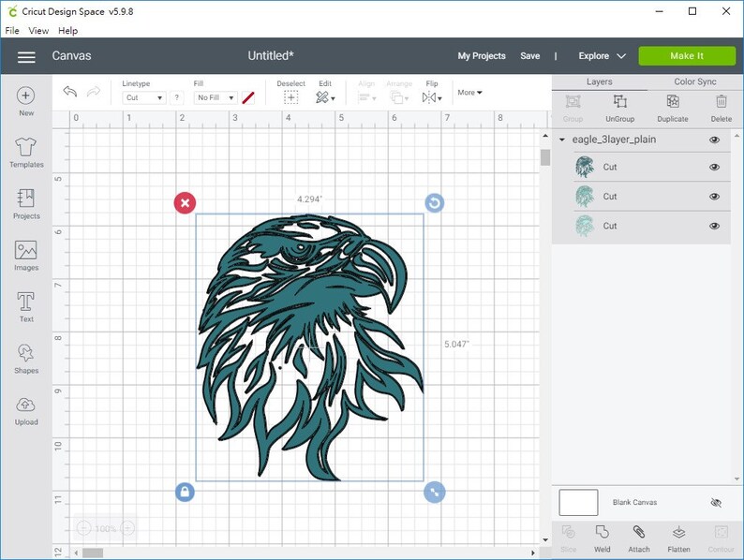Viewport: 744px width, 560px height.
Task: Click the width label 4.294"
Action: [309, 199]
